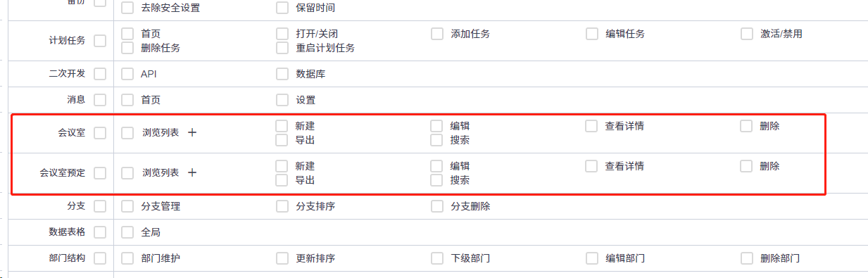Expand 浏览列表 plus icon in 会议室 row
868x278 pixels.
192,132
